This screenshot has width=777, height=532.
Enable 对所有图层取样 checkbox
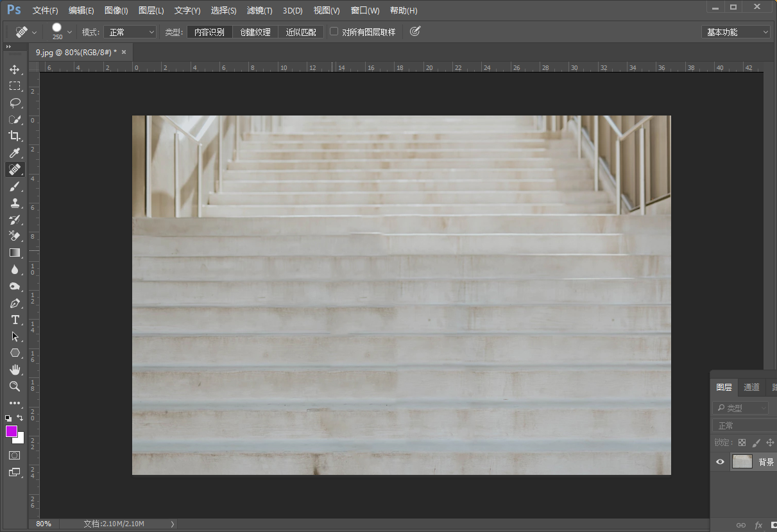coord(334,31)
